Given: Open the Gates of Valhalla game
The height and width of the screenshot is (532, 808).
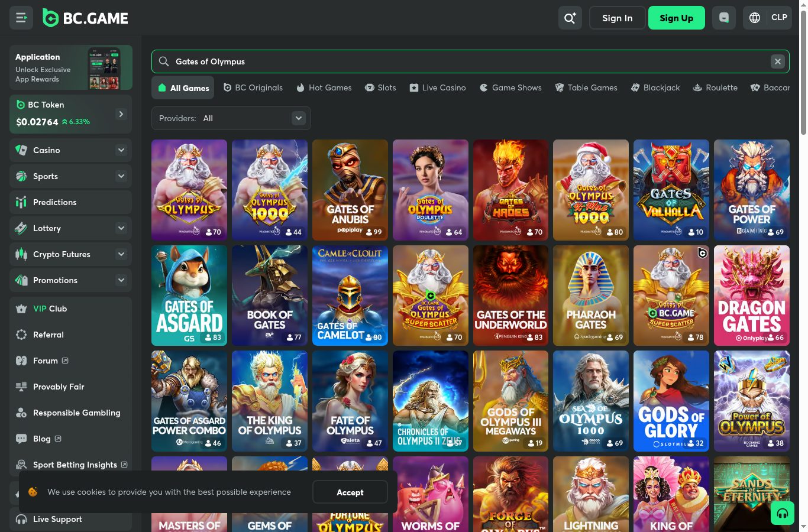Looking at the screenshot, I should [x=671, y=190].
